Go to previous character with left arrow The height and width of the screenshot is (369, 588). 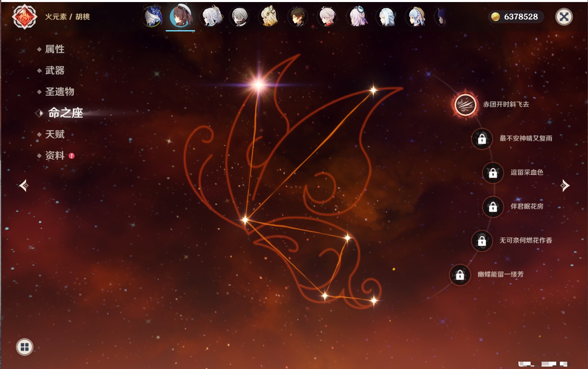coord(24,186)
